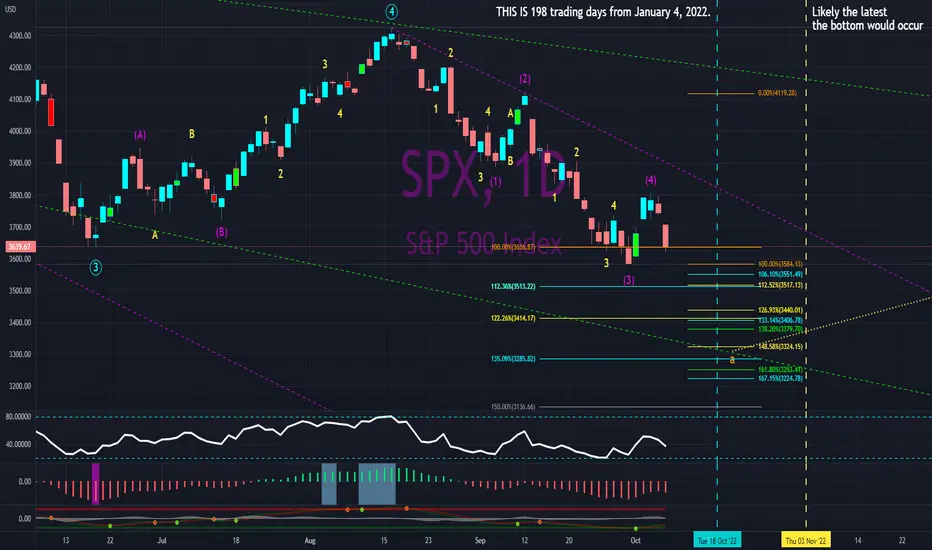Click the 14 date label after Nov marker

pyautogui.click(x=858, y=540)
